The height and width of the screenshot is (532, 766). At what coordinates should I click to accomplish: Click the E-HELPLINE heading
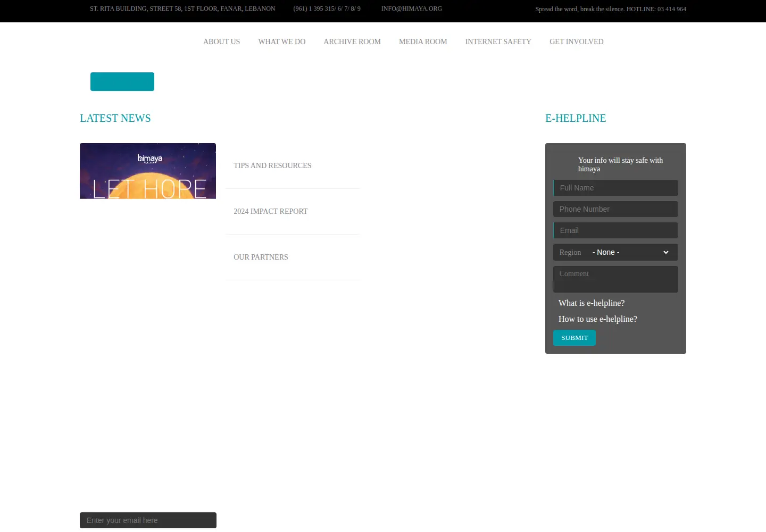(x=576, y=118)
